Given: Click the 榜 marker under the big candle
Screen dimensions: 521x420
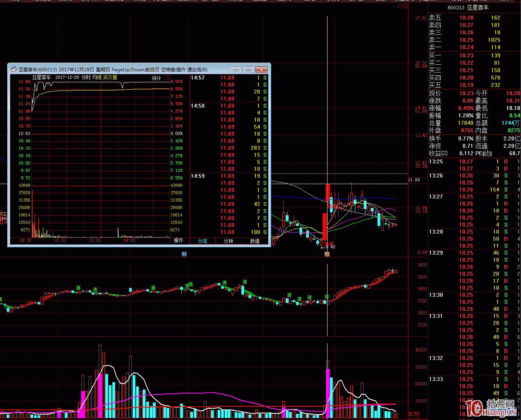Looking at the screenshot, I should 327,254.
